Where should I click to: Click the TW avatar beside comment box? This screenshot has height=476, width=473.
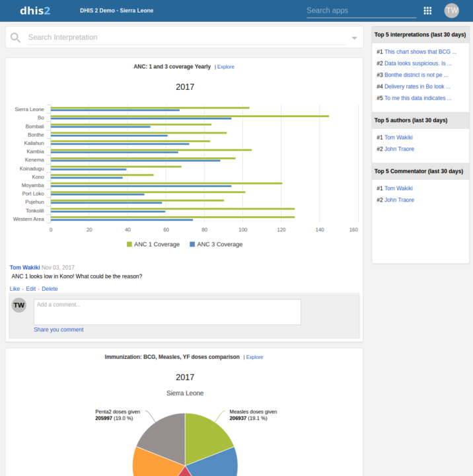[x=18, y=305]
